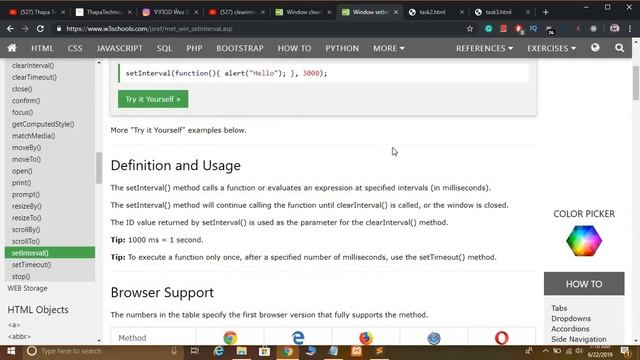
Task: Click the HOW TO panel heading
Action: pyautogui.click(x=584, y=284)
